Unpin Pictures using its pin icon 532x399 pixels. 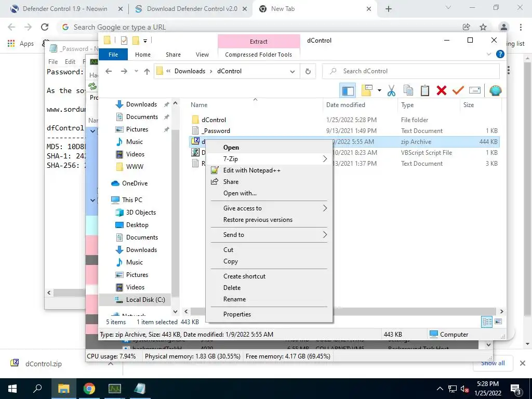(x=166, y=129)
